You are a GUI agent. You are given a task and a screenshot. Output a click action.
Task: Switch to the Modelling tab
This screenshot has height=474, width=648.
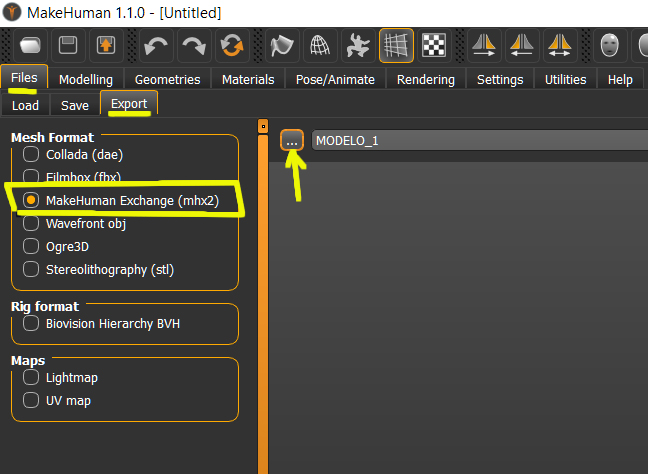[x=86, y=79]
